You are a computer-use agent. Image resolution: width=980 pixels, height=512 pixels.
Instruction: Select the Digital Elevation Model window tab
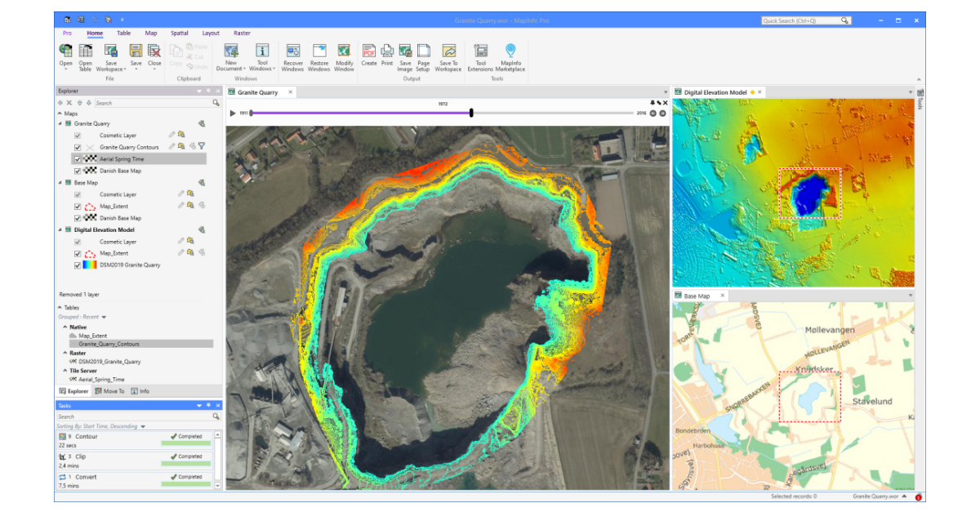coord(717,92)
